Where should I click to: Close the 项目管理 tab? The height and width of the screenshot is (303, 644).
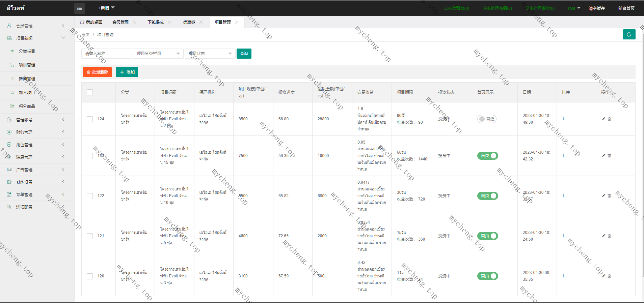(x=237, y=22)
